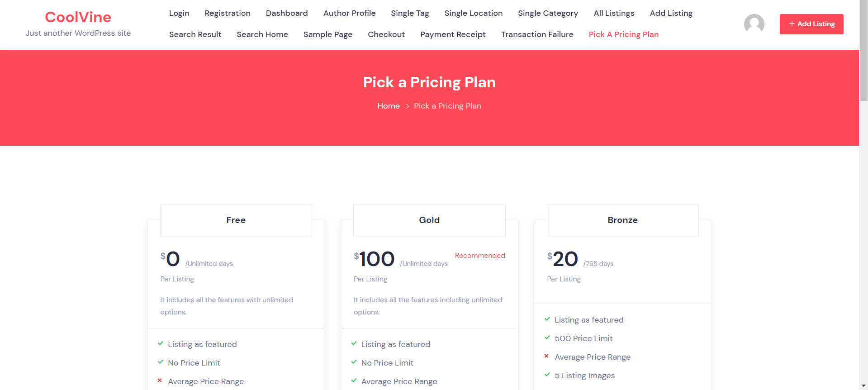Screen dimensions: 868x390
Task: Follow the Home breadcrumb link
Action: click(x=389, y=106)
